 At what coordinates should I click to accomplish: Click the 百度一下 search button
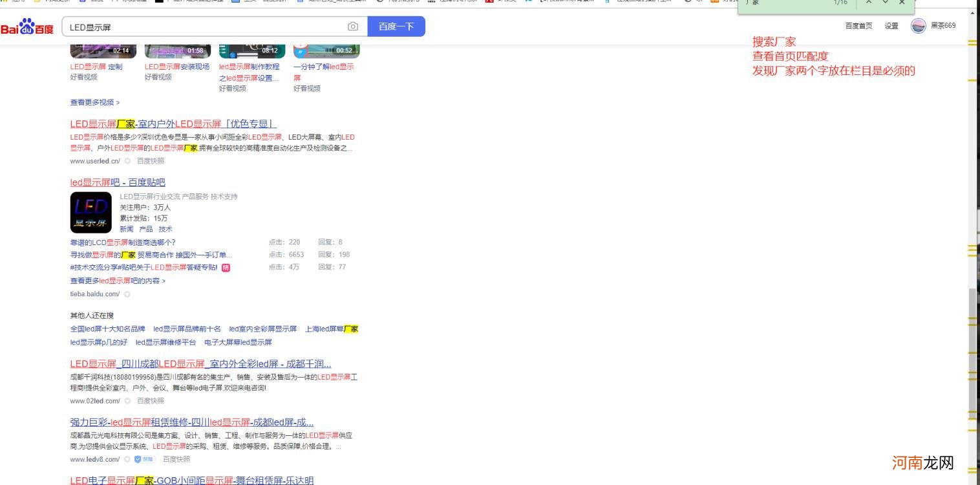pyautogui.click(x=396, y=27)
